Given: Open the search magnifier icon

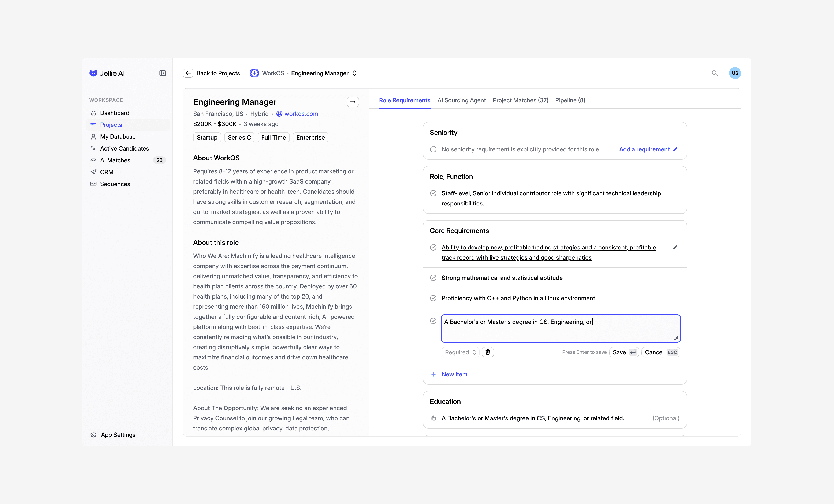Looking at the screenshot, I should [715, 73].
